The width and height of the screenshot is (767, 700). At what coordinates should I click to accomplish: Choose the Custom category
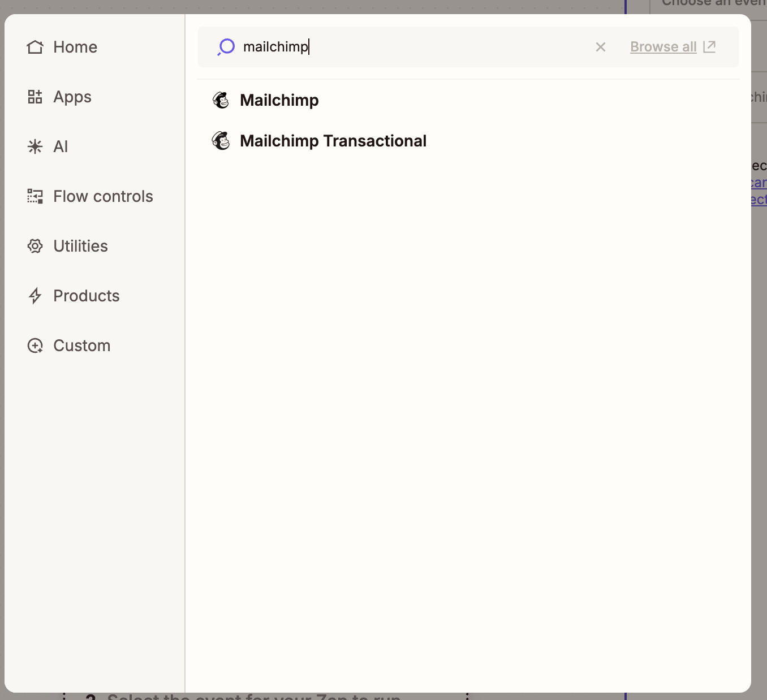[x=82, y=345]
